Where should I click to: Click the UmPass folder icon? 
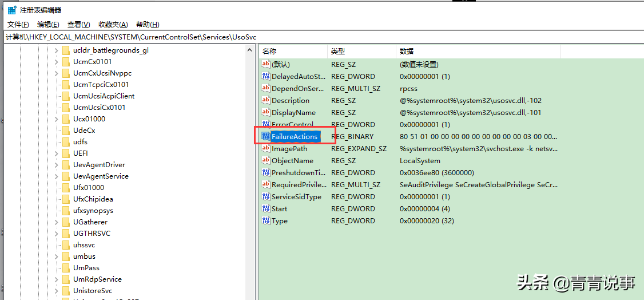coord(66,268)
